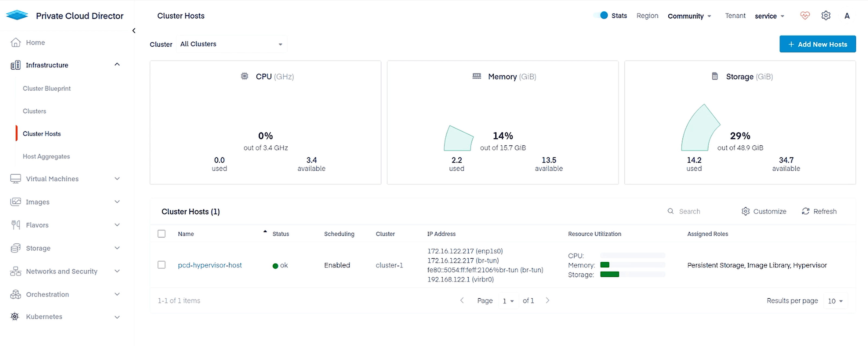Viewport: 868px width, 346px height.
Task: Click the Add New Hosts button
Action: (x=817, y=44)
